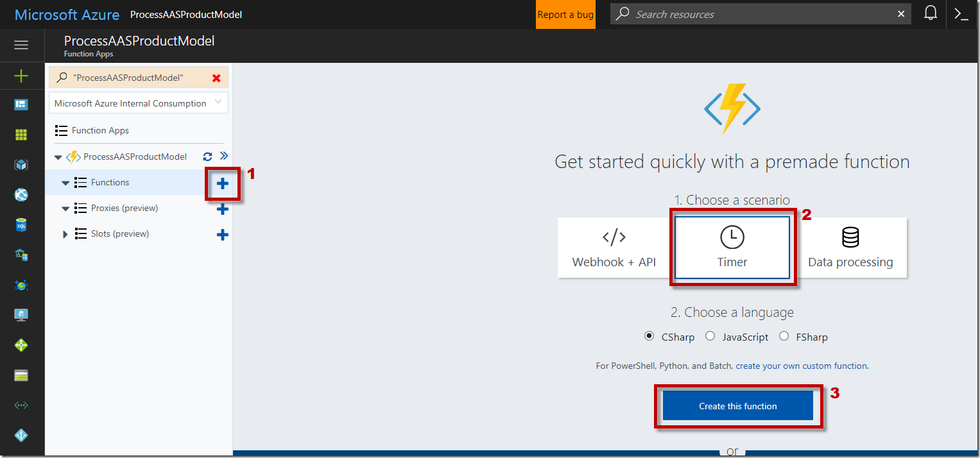
Task: Open the hamburger menu in the portal sidebar
Action: click(21, 45)
